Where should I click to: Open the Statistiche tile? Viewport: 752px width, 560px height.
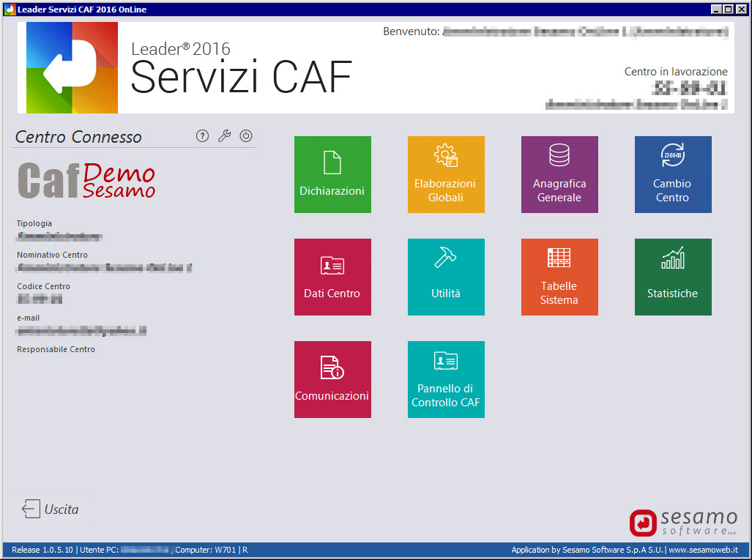coord(673,277)
